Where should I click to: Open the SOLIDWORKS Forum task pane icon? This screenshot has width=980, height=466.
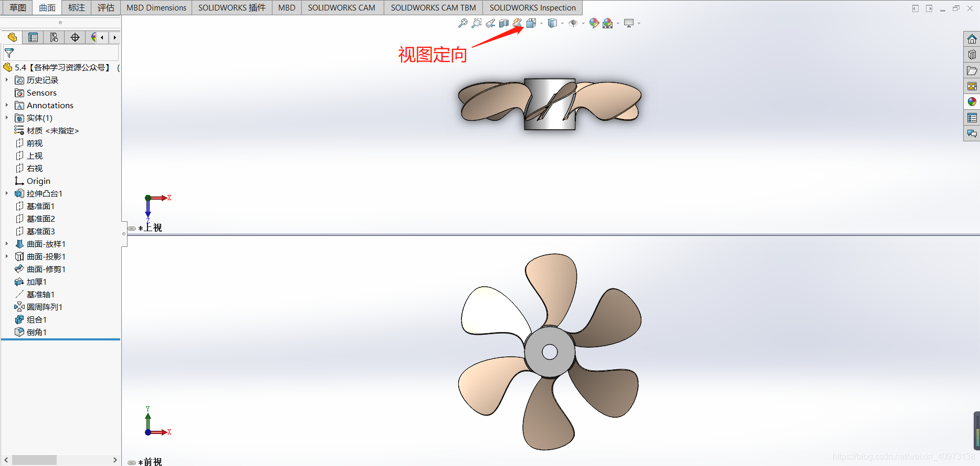972,133
